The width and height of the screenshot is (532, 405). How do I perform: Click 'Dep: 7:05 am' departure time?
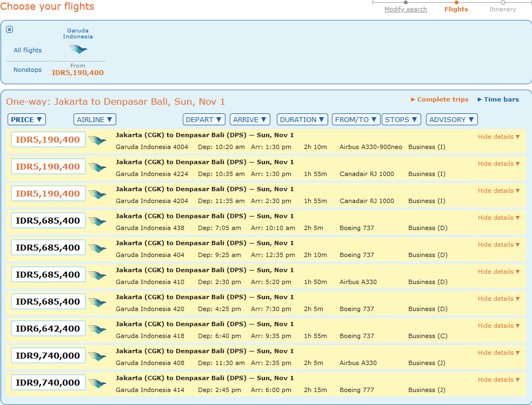(x=220, y=228)
